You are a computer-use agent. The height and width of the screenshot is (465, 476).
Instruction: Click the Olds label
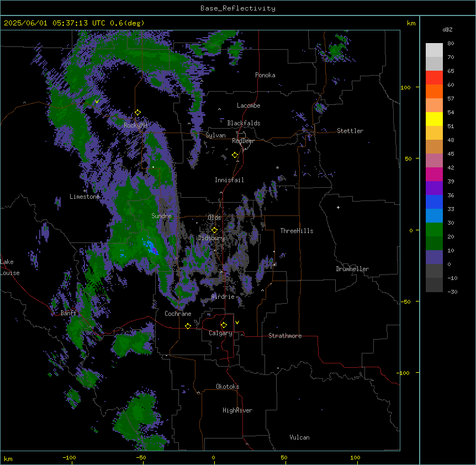coord(214,218)
